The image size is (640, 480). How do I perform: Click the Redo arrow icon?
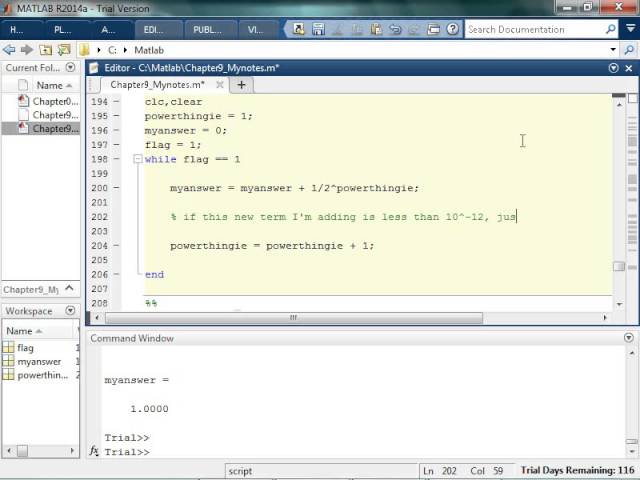pos(413,29)
